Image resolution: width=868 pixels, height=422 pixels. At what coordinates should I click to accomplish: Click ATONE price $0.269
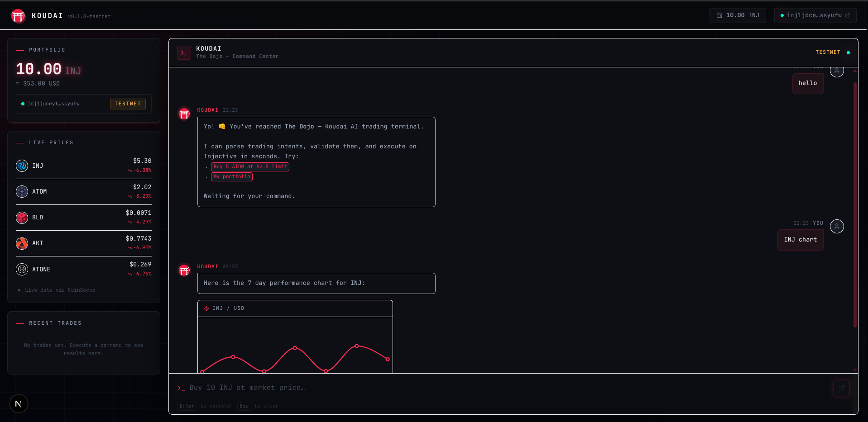point(140,265)
